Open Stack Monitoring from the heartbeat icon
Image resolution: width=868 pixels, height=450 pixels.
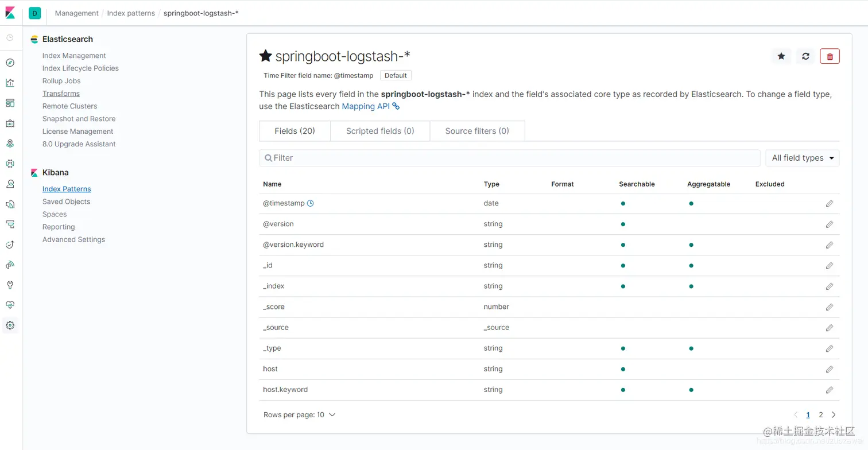(10, 305)
